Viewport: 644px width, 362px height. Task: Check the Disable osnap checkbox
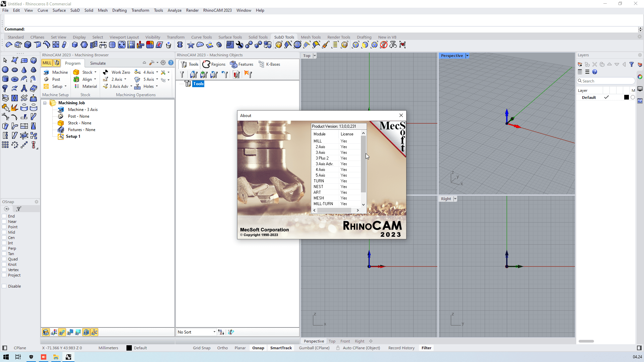click(4, 286)
